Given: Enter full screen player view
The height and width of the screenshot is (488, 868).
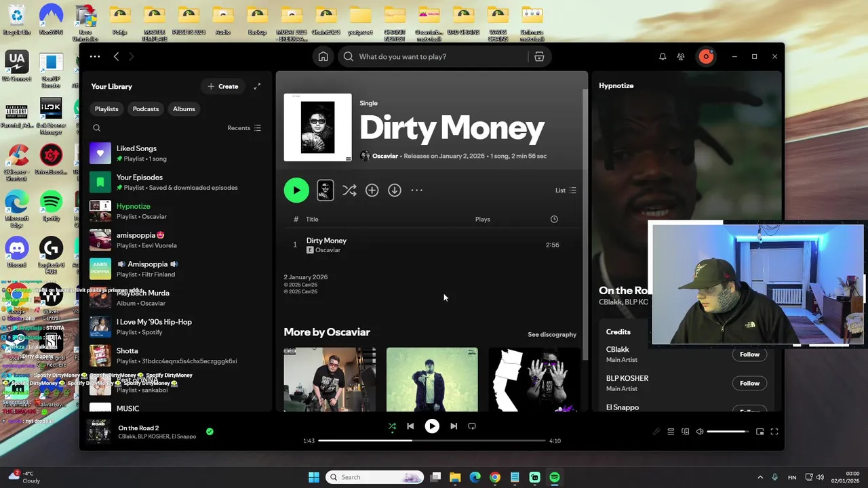Looking at the screenshot, I should pyautogui.click(x=774, y=432).
